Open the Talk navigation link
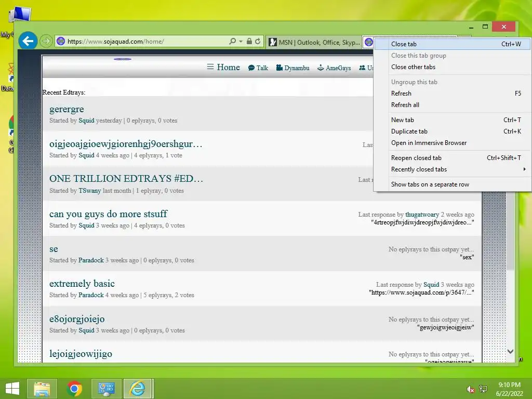Viewport: 532px width, 399px height. (258, 68)
